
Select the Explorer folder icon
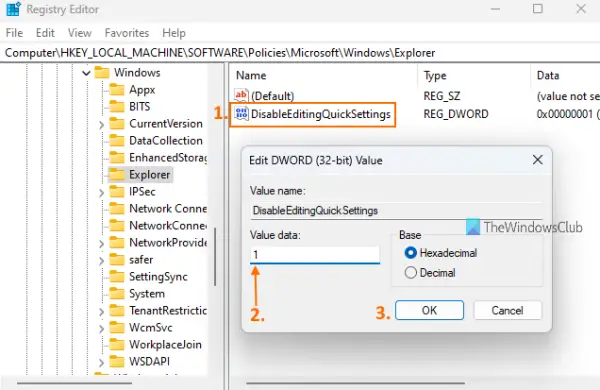tap(117, 175)
